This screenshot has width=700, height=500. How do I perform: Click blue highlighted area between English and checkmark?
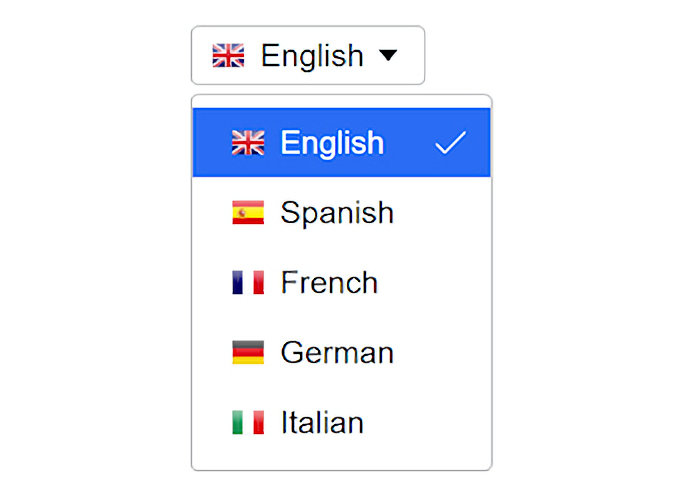click(x=409, y=142)
